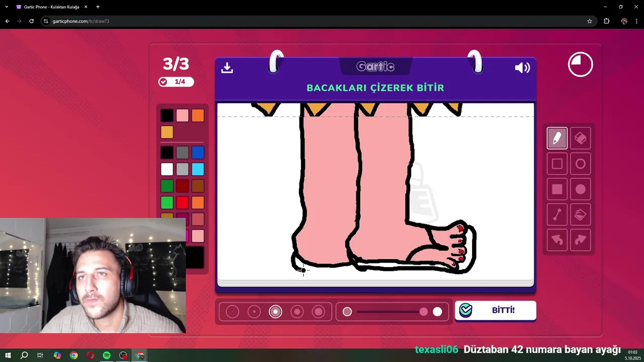Select the largest brush size
644x362 pixels.
318,312
